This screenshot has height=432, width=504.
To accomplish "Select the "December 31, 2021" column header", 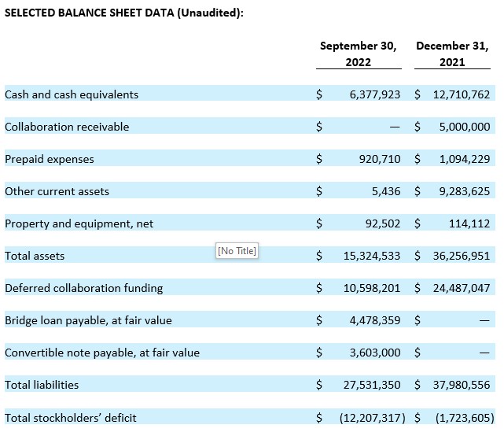I will pyautogui.click(x=452, y=54).
